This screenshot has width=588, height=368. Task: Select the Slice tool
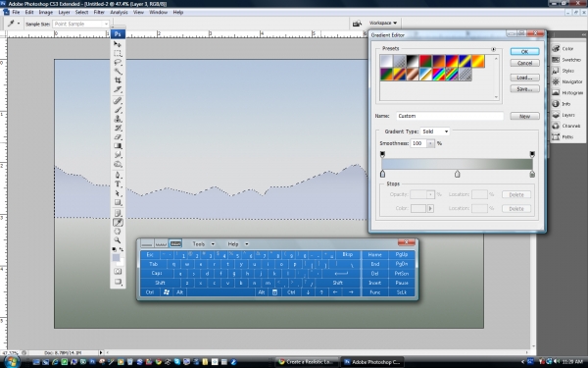pos(118,89)
